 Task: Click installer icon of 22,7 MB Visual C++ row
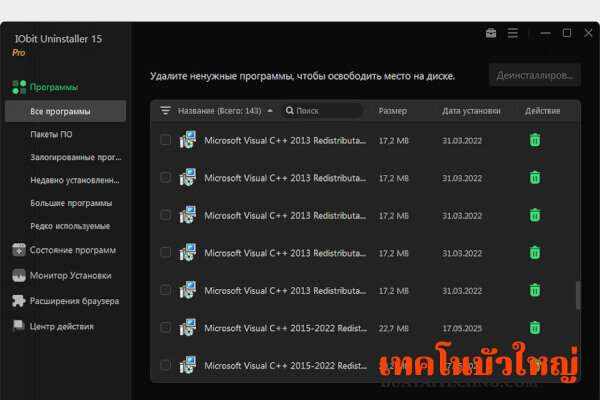point(188,327)
